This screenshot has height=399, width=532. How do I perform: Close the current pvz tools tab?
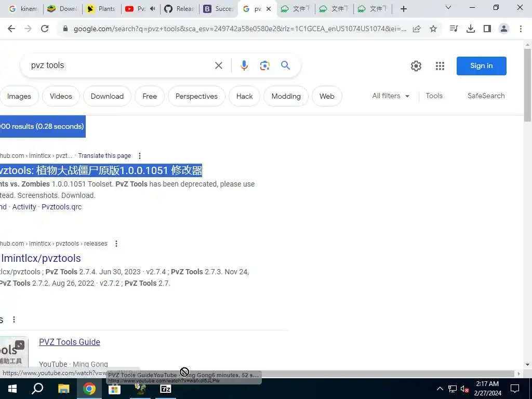point(269,9)
